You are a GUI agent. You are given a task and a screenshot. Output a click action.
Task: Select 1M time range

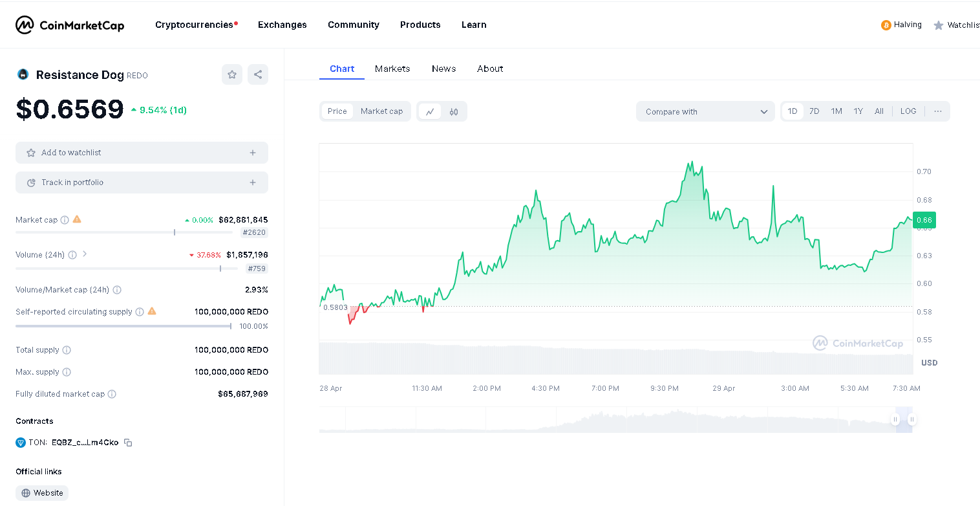[836, 111]
